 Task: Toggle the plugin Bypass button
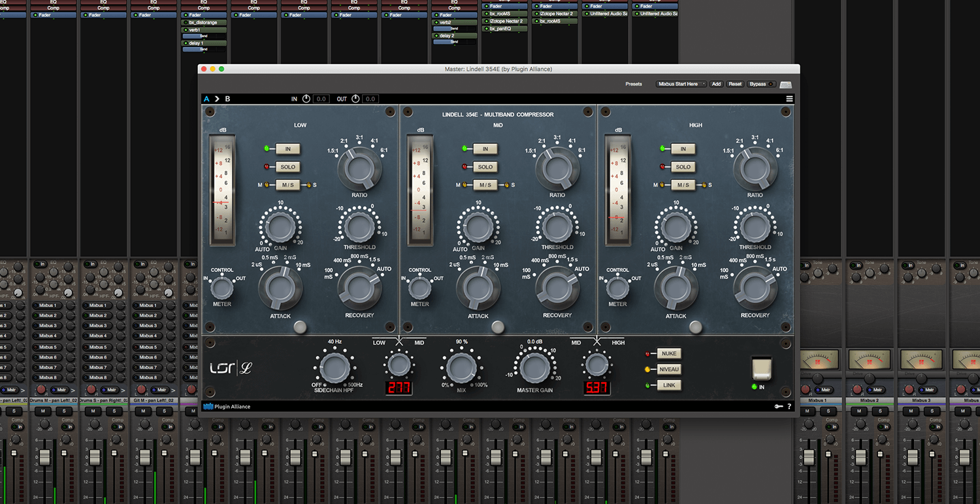click(x=762, y=84)
